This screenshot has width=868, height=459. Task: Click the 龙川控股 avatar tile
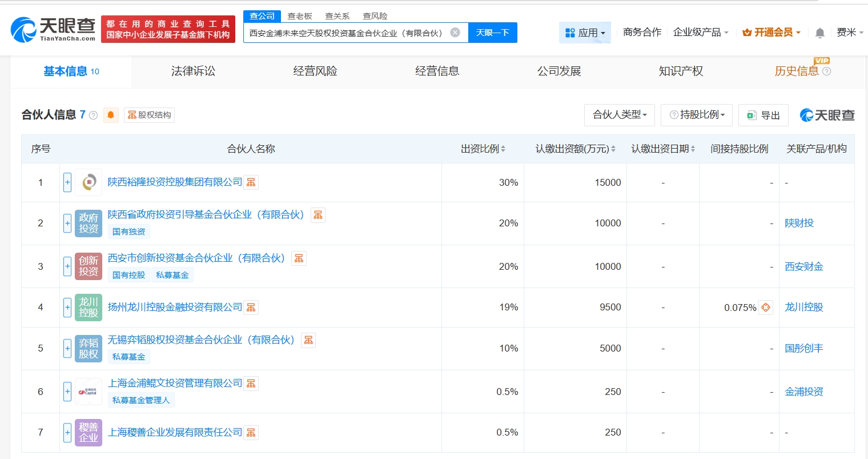[89, 308]
